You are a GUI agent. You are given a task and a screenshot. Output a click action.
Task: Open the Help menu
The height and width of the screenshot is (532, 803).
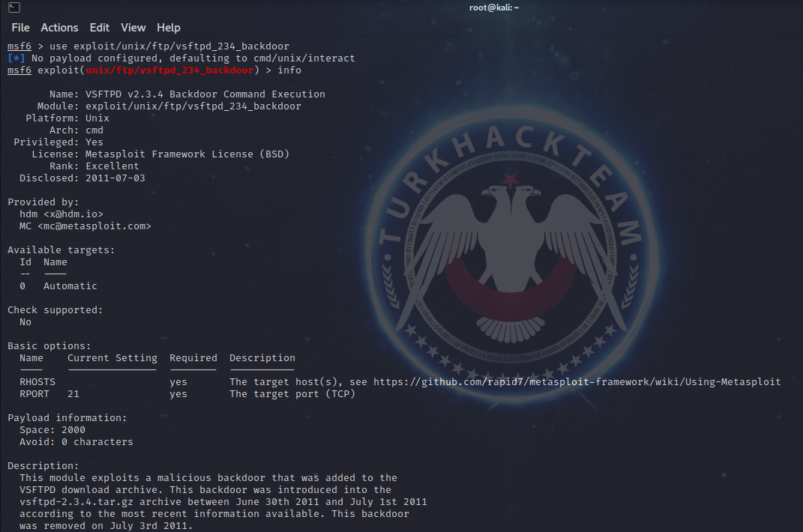169,28
